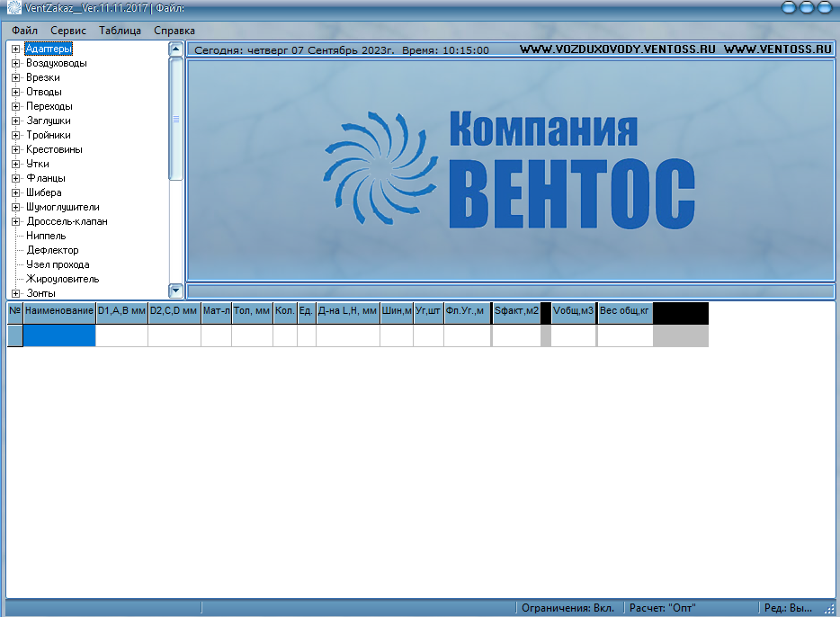Click the Д-на L,H, мм column header

(348, 313)
